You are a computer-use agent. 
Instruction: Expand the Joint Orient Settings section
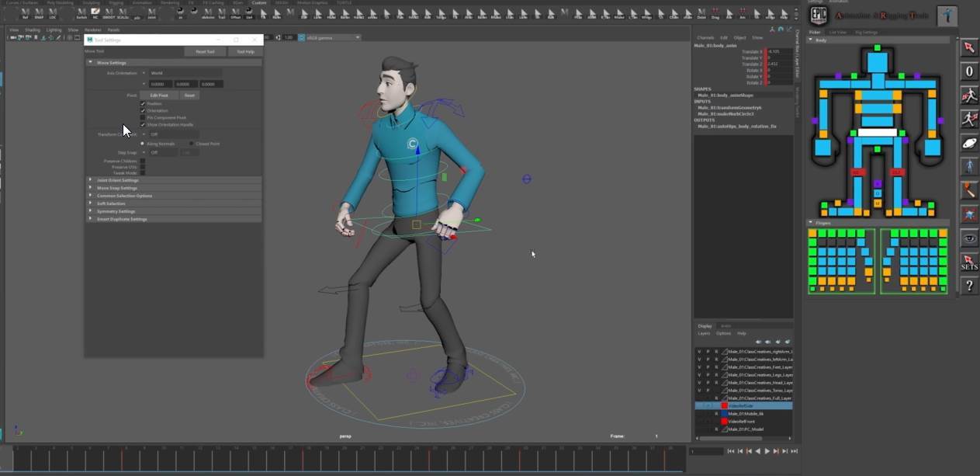point(173,180)
